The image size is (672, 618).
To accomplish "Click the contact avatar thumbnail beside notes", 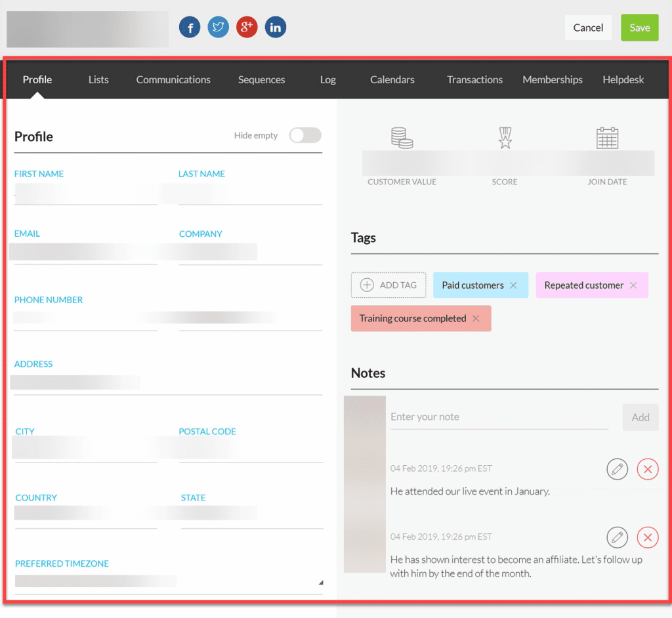I will point(365,484).
